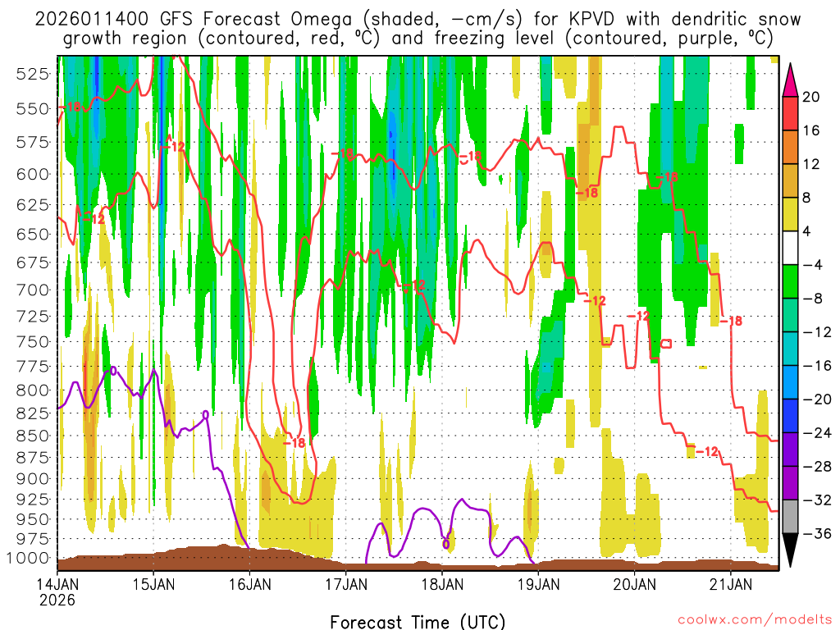Click the 'Forecast Time (UTC)' axis title

(418, 622)
